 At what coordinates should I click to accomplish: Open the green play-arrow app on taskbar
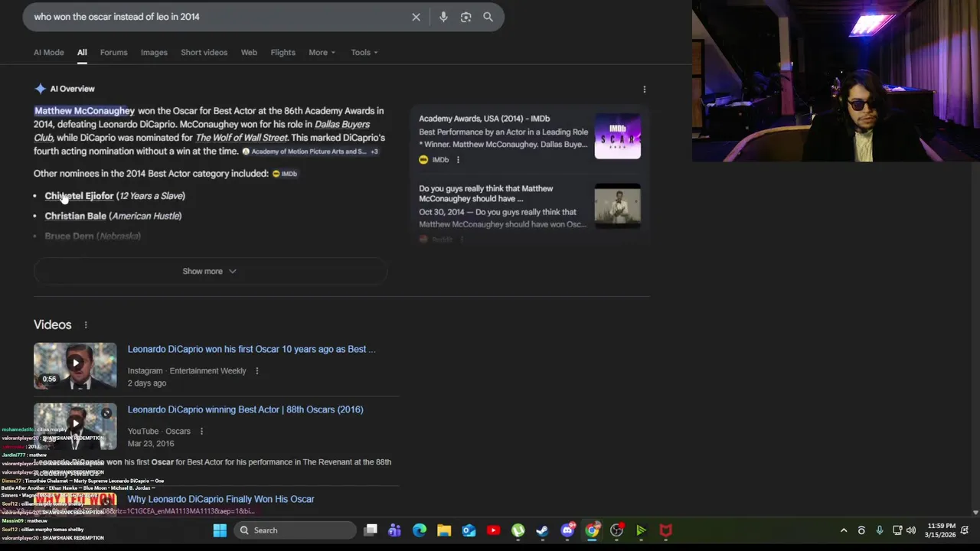coord(641,530)
